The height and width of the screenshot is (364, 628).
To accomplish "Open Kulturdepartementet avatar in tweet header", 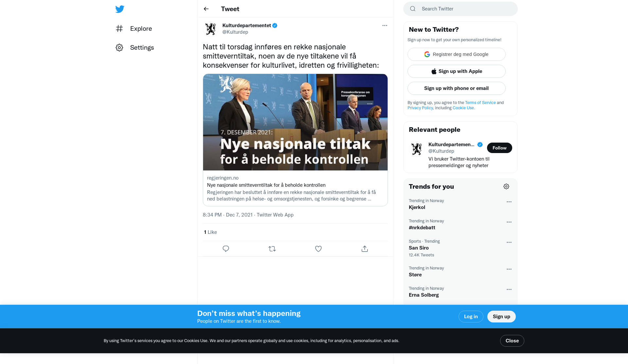I will pyautogui.click(x=211, y=29).
